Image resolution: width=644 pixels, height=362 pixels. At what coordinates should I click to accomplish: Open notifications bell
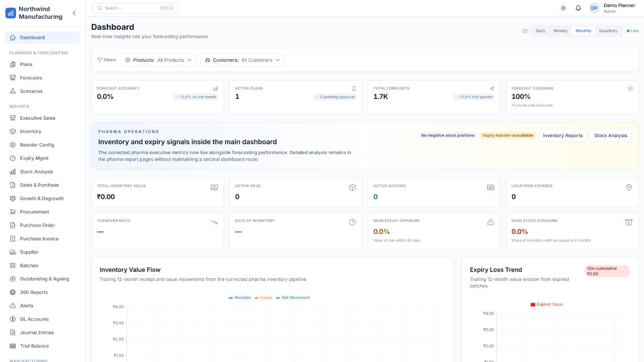578,8
